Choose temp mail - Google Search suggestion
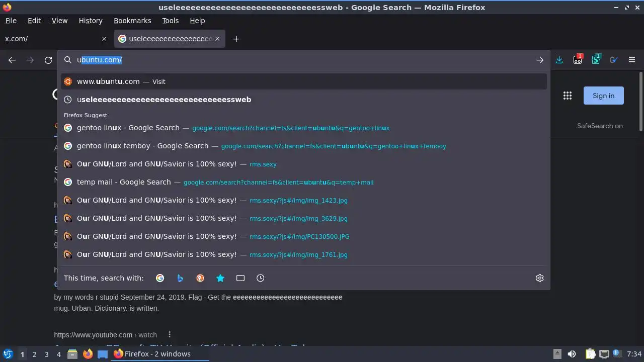Viewport: 644px width, 362px height. pos(304,182)
